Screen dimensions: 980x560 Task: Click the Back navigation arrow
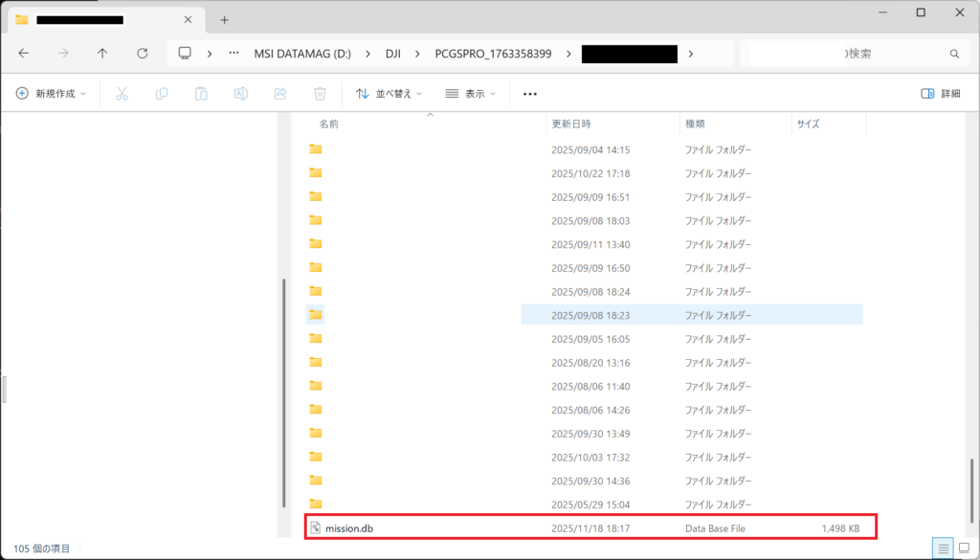(x=24, y=54)
